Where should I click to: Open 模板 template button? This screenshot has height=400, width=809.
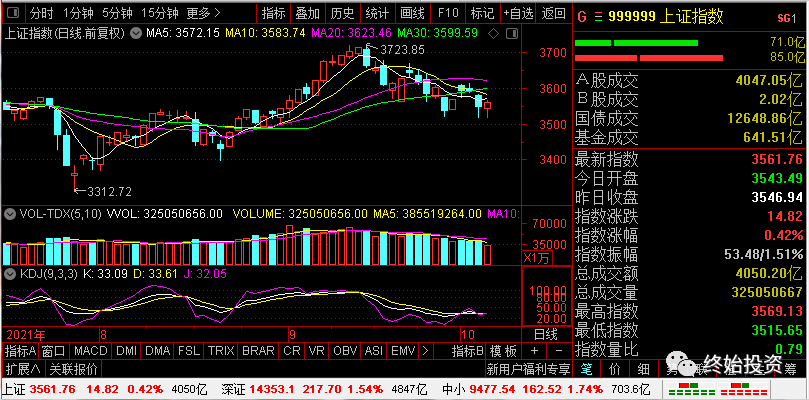tap(504, 351)
